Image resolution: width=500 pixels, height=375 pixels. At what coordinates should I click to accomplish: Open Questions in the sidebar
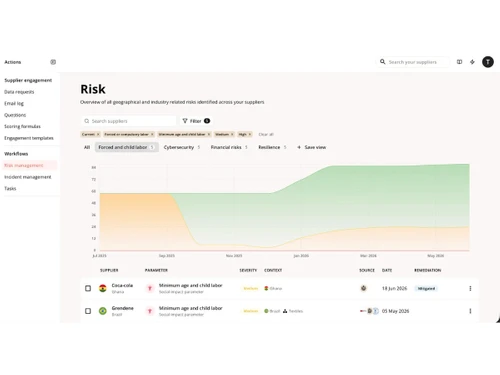[x=15, y=115]
